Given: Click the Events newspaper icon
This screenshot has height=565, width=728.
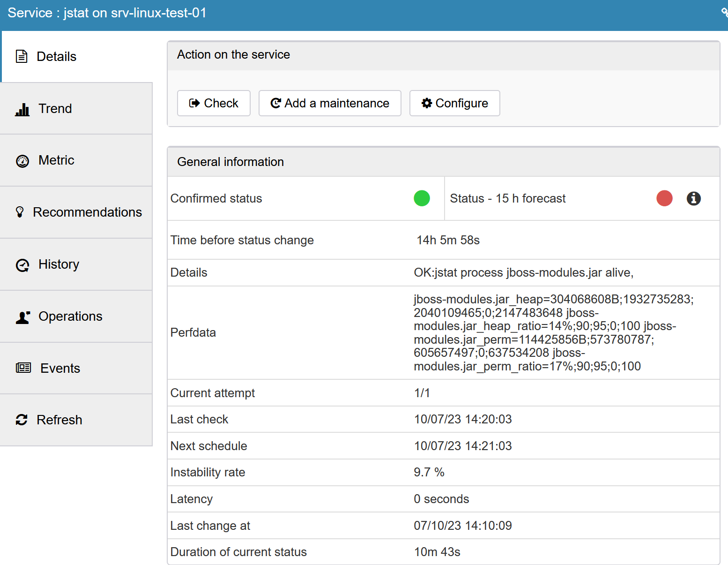Looking at the screenshot, I should point(23,368).
